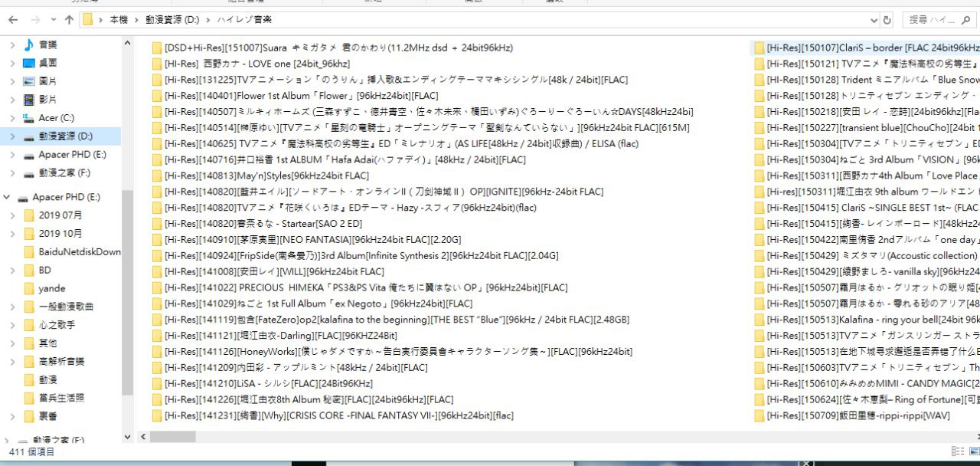Click folder icon for Kalafina ring your bell

click(759, 320)
